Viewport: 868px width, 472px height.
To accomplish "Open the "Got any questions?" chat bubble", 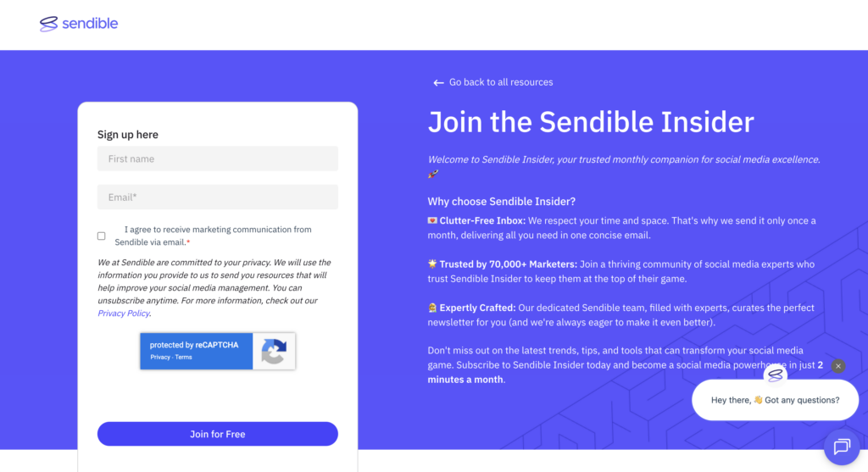I will [x=775, y=400].
